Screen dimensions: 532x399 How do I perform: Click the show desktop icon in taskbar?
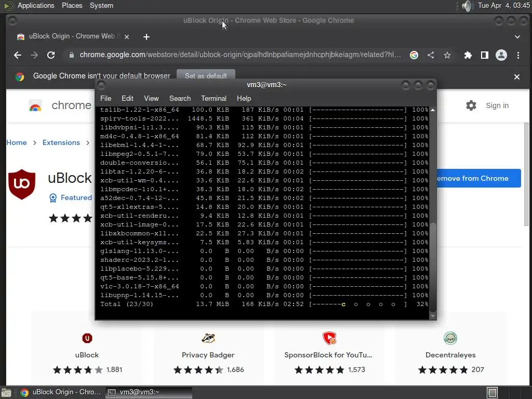pos(6,393)
